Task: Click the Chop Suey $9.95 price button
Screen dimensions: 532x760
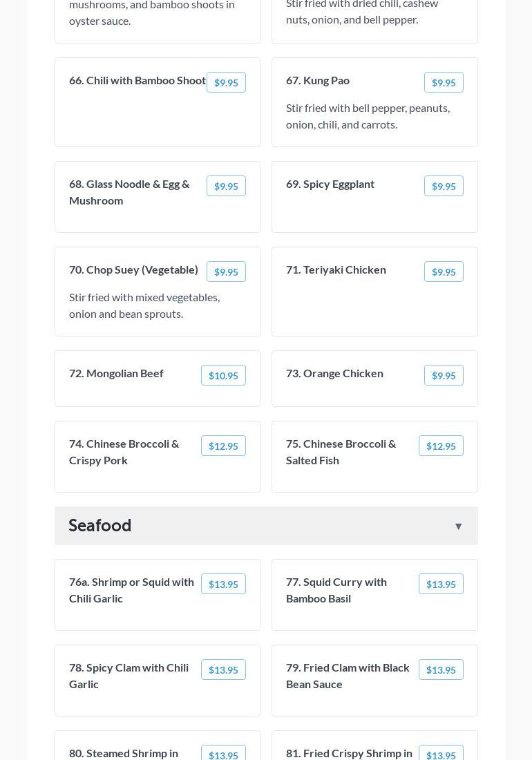Action: pyautogui.click(x=226, y=272)
